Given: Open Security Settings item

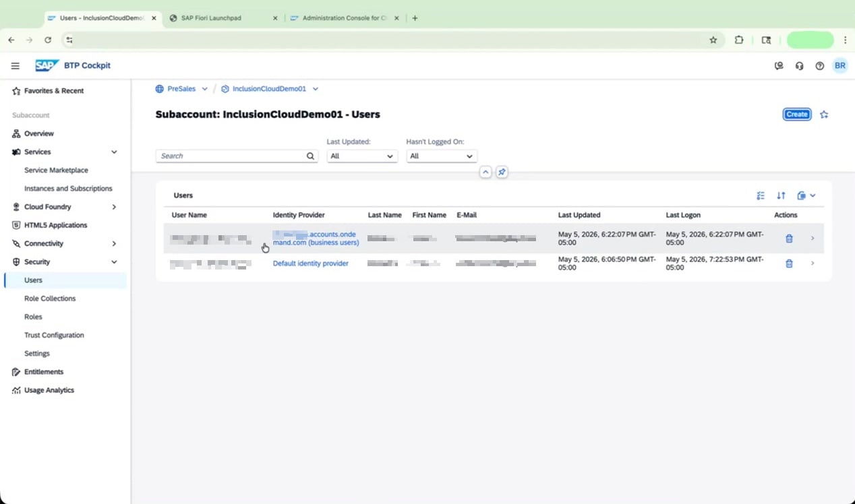Looking at the screenshot, I should (x=37, y=353).
